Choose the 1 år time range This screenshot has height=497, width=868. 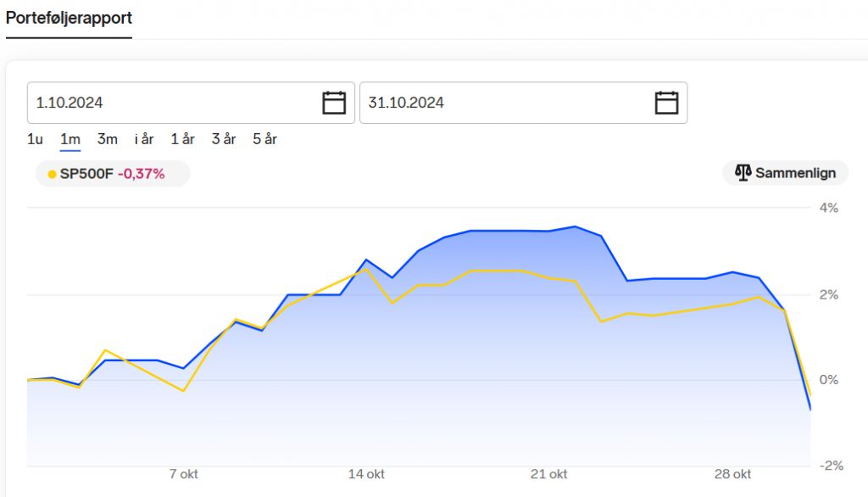pyautogui.click(x=183, y=139)
